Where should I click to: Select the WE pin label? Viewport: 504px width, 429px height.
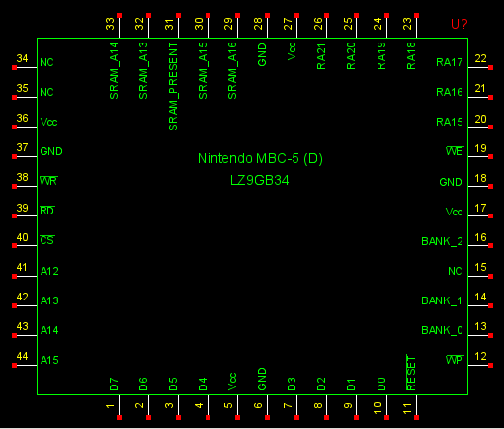[x=455, y=151]
